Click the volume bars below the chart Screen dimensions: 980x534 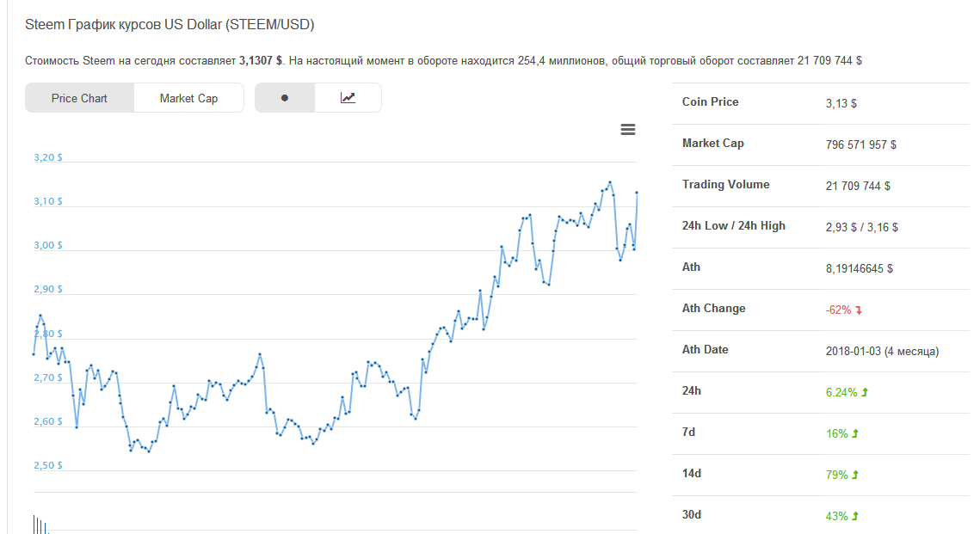[x=40, y=525]
